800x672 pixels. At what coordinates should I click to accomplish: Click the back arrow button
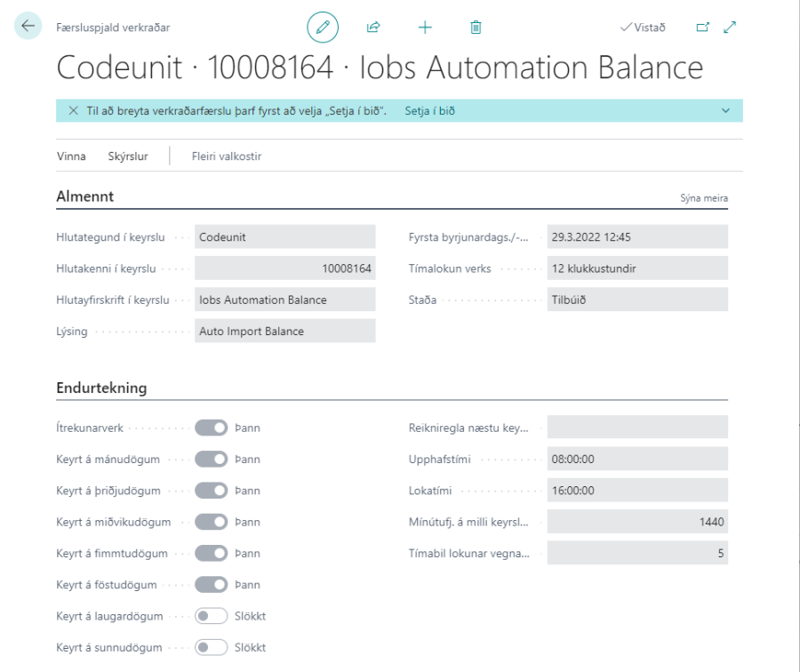(28, 27)
